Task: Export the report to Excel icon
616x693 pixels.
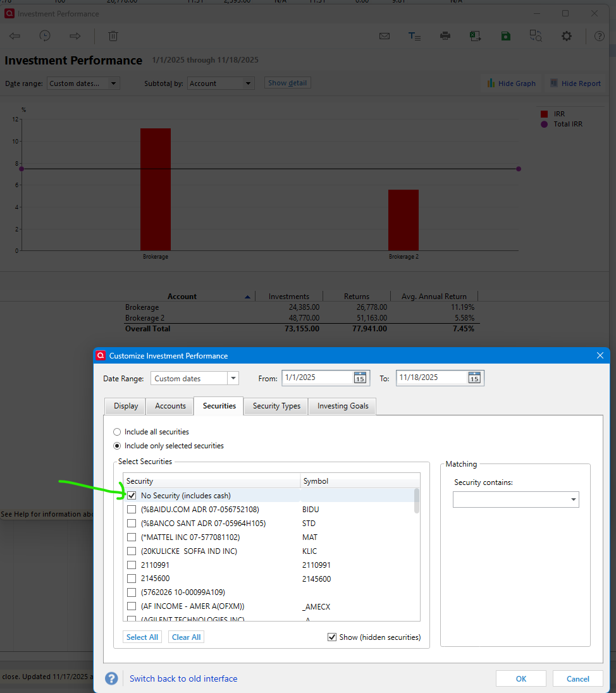Action: point(476,36)
